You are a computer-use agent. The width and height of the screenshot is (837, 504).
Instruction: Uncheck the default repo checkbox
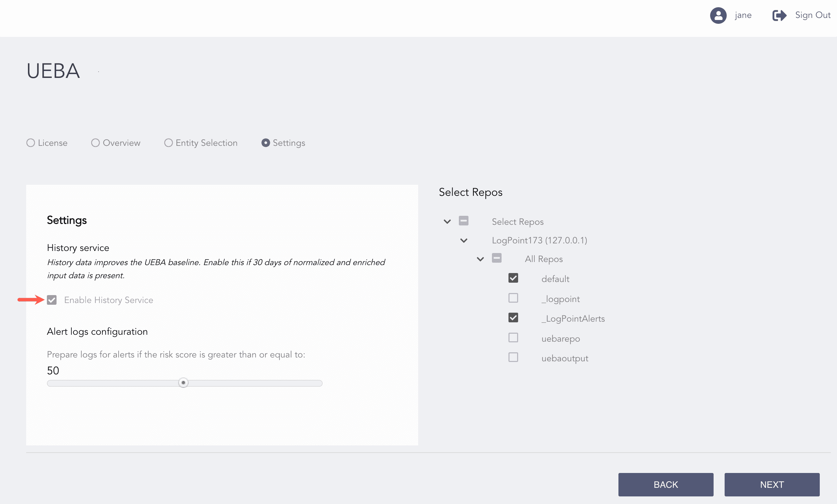click(513, 278)
